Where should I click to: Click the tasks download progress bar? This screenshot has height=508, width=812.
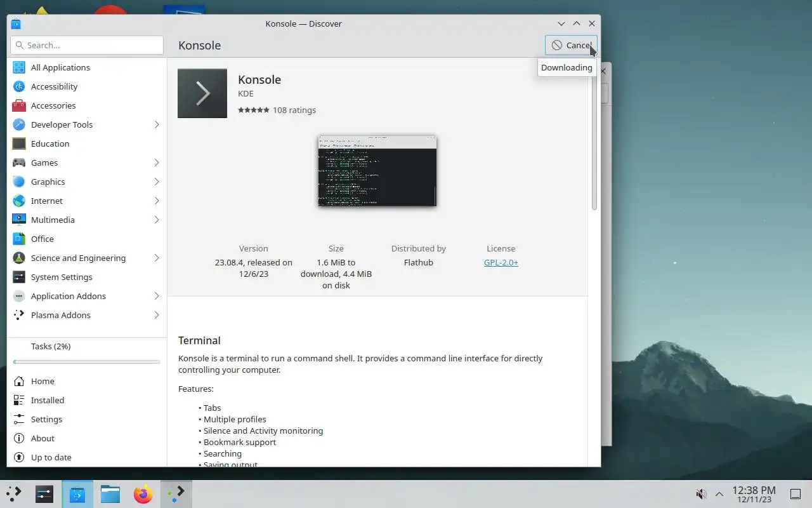pyautogui.click(x=87, y=362)
